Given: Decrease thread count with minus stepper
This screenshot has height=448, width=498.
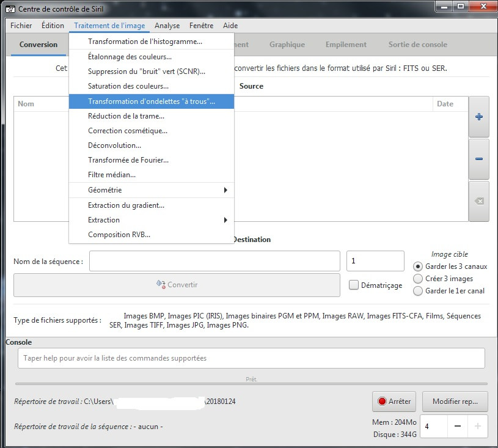Looking at the screenshot, I should pos(457,426).
